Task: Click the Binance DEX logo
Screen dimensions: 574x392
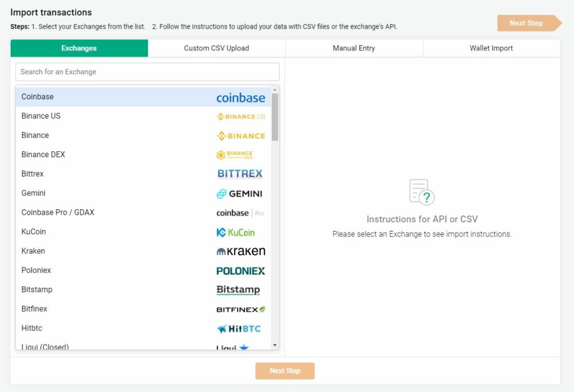Action: pyautogui.click(x=235, y=155)
